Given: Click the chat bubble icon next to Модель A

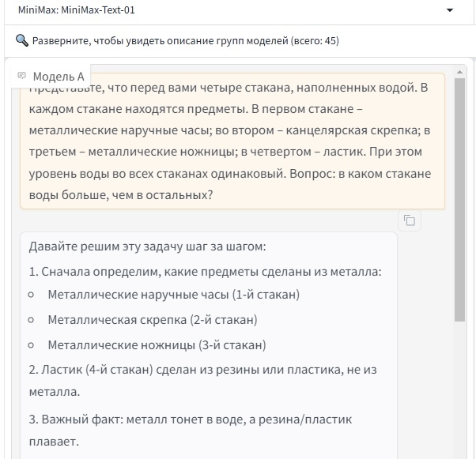Looking at the screenshot, I should 21,76.
